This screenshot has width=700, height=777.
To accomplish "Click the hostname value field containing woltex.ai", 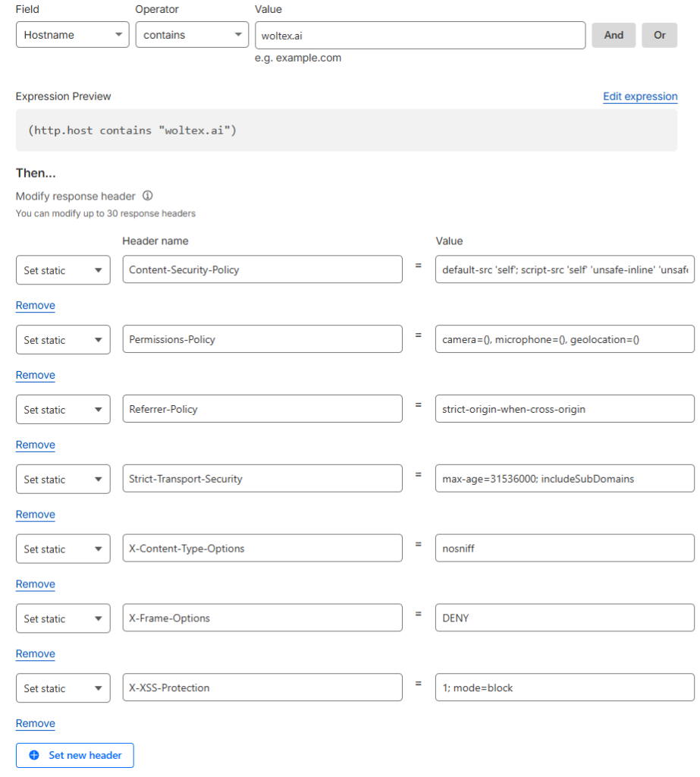I will coord(420,34).
